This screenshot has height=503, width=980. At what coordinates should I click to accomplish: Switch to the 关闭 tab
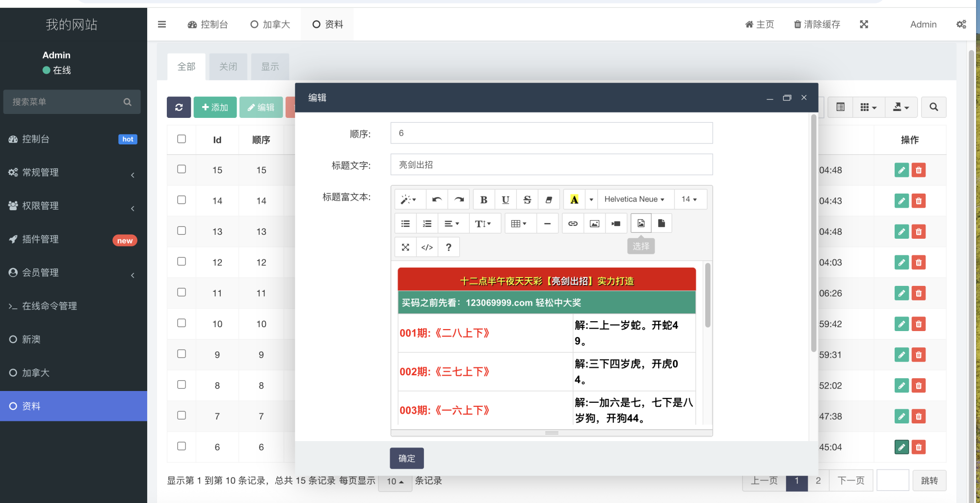pos(228,66)
